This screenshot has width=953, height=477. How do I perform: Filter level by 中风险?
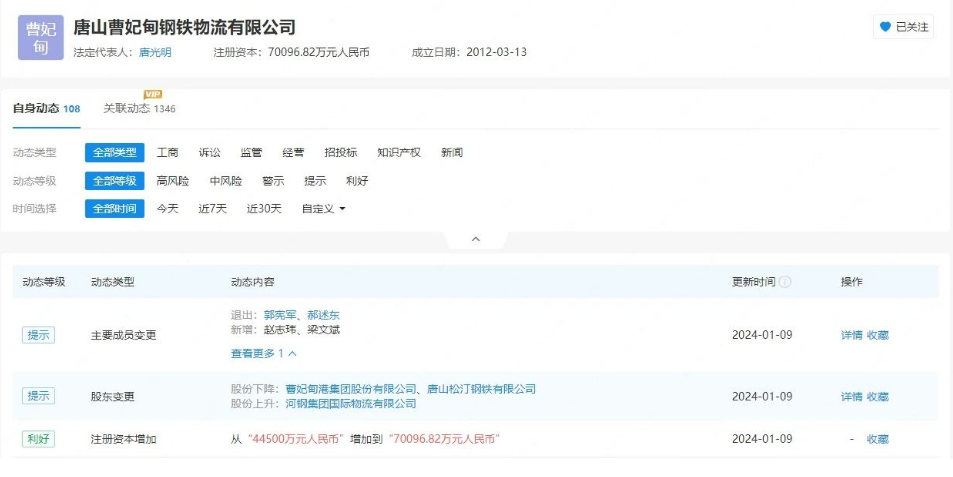225,180
